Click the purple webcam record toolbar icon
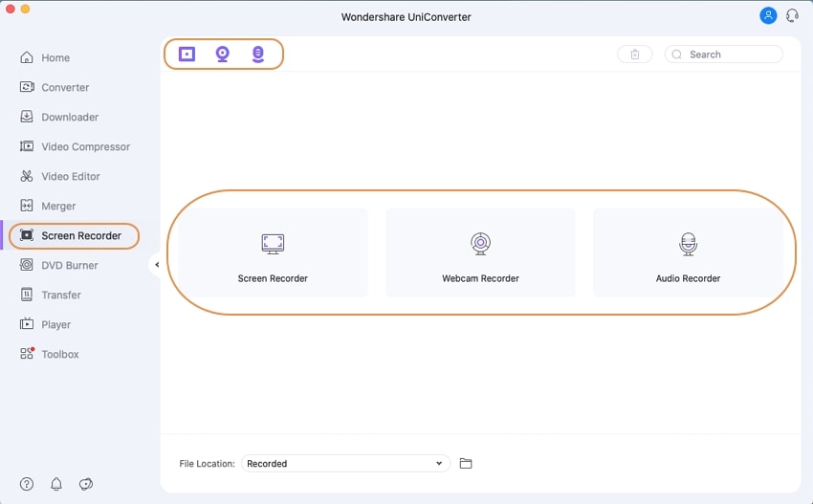The width and height of the screenshot is (813, 504). pyautogui.click(x=223, y=54)
